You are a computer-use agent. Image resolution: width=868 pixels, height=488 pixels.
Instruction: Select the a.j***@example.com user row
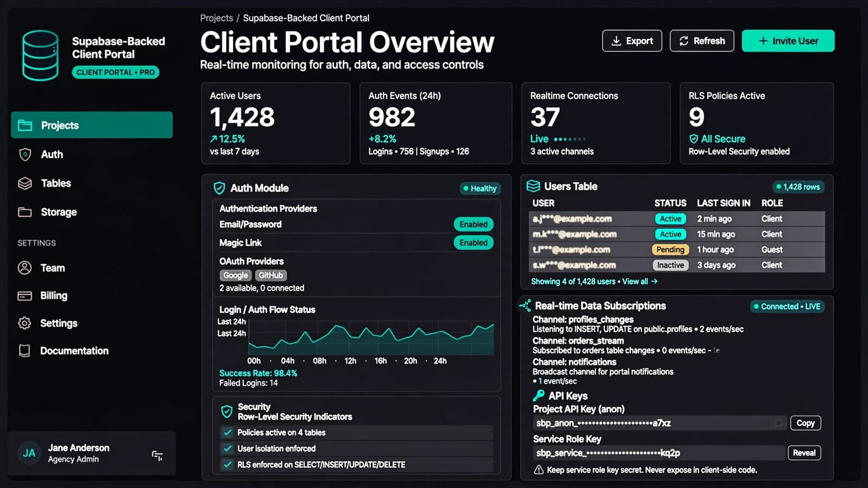(678, 219)
